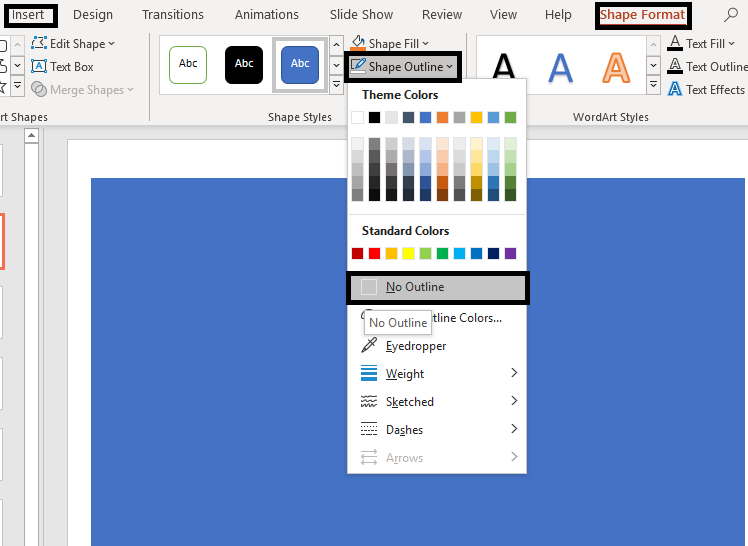The width and height of the screenshot is (748, 546).
Task: Apply the blue WordArt letter style
Action: (x=560, y=68)
